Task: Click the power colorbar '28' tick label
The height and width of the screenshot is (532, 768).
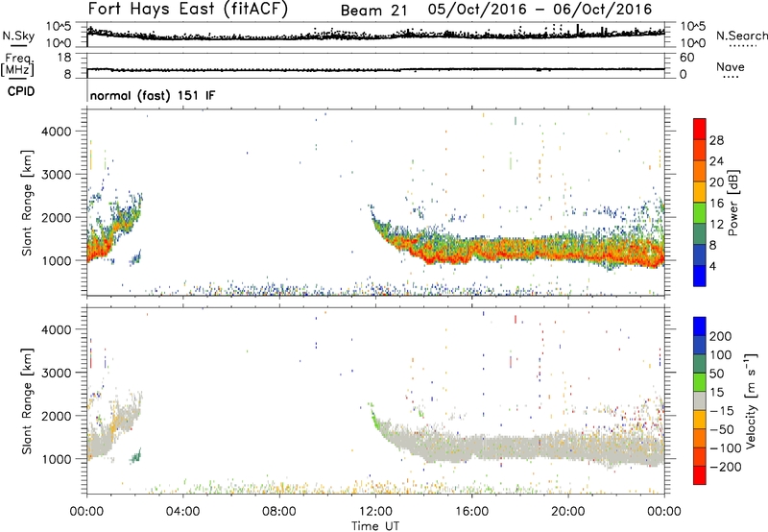Action: pos(716,140)
